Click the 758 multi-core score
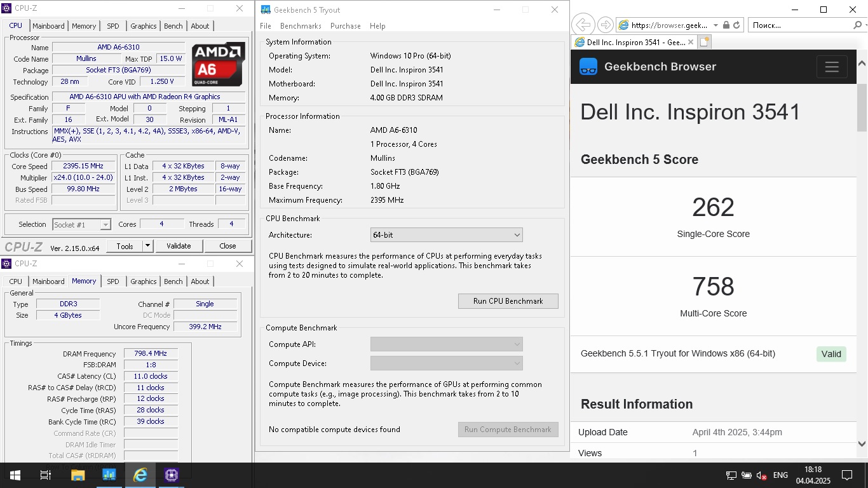The image size is (868, 488). coord(713,287)
